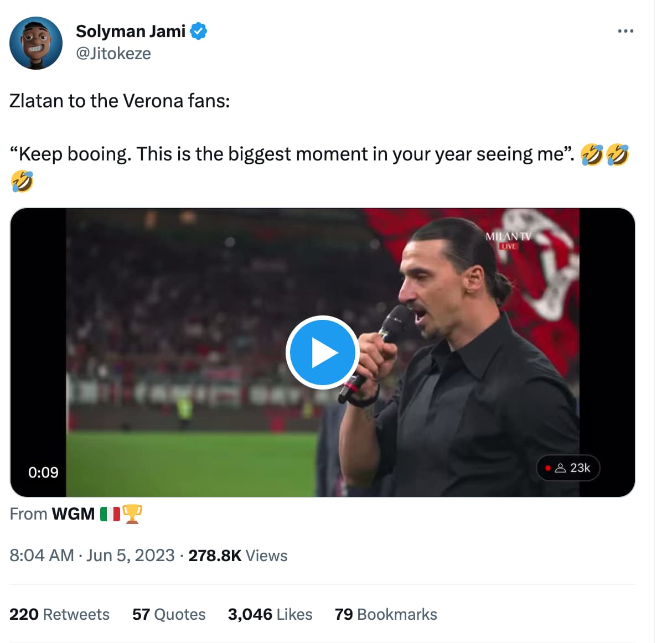The image size is (672, 643).
Task: Click the 79 Bookmarks count
Action: tap(386, 614)
